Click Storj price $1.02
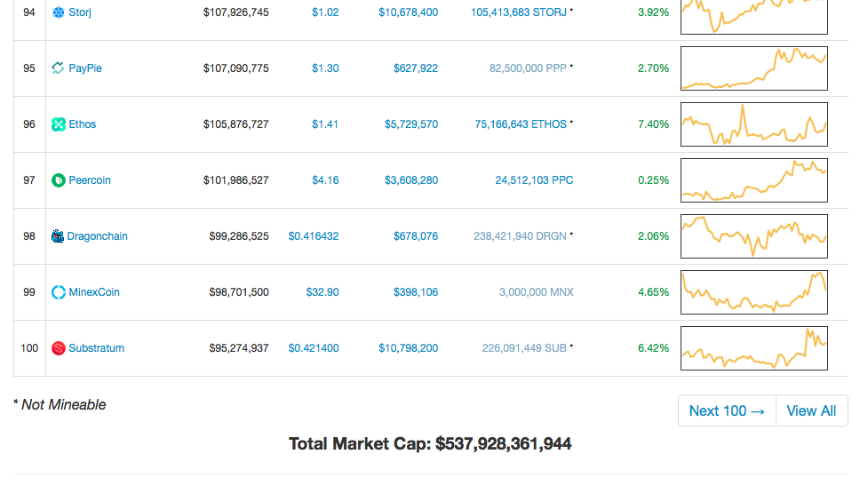The height and width of the screenshot is (494, 868). (x=325, y=12)
